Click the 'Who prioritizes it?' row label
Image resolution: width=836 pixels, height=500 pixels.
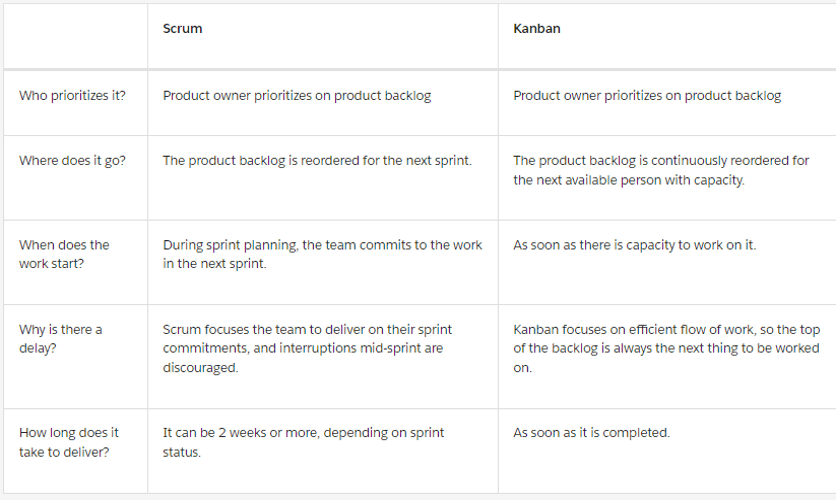[x=72, y=96]
